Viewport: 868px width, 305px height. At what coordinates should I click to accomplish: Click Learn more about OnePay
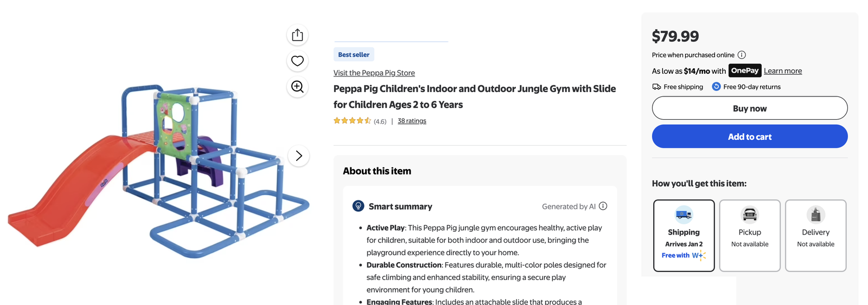782,71
